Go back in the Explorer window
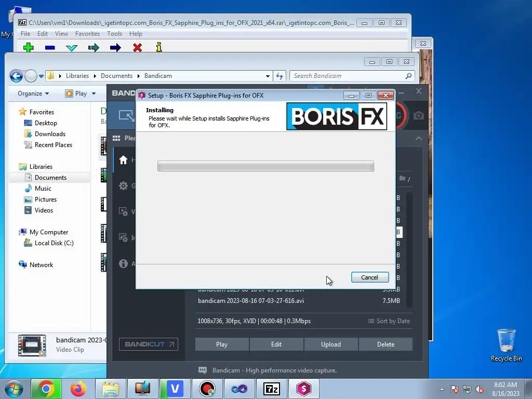Viewport: 532px width, 399px height. (16, 76)
